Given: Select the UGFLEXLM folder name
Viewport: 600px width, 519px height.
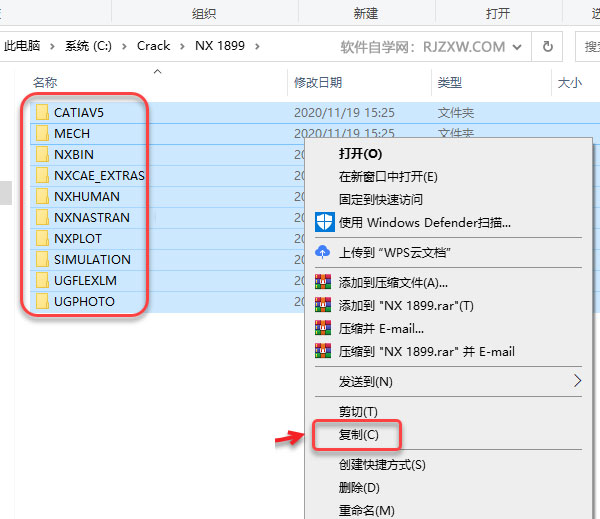Looking at the screenshot, I should pos(85,281).
